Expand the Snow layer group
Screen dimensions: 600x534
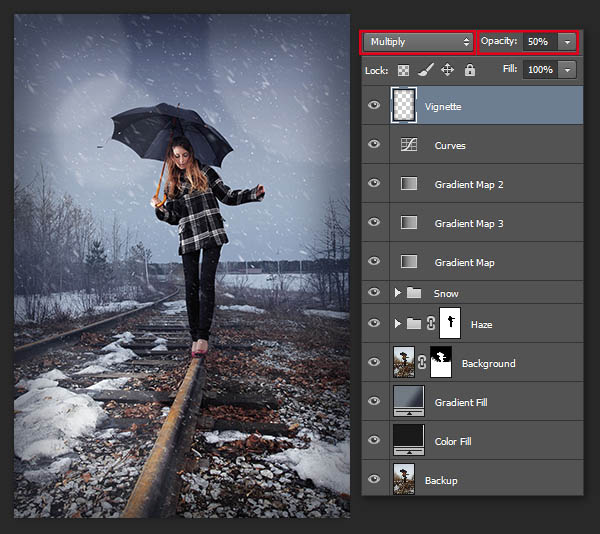coord(398,293)
